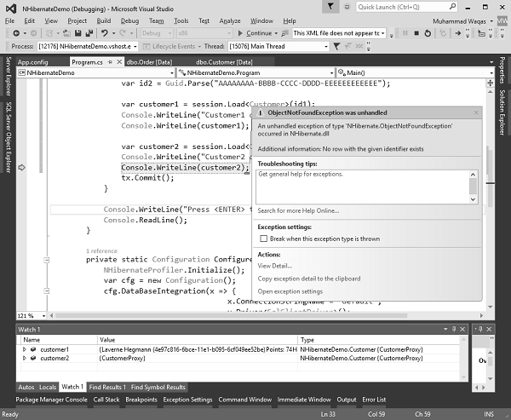Click the Muhammad Waqas account avatar
This screenshot has height=420, width=511.
click(x=502, y=20)
